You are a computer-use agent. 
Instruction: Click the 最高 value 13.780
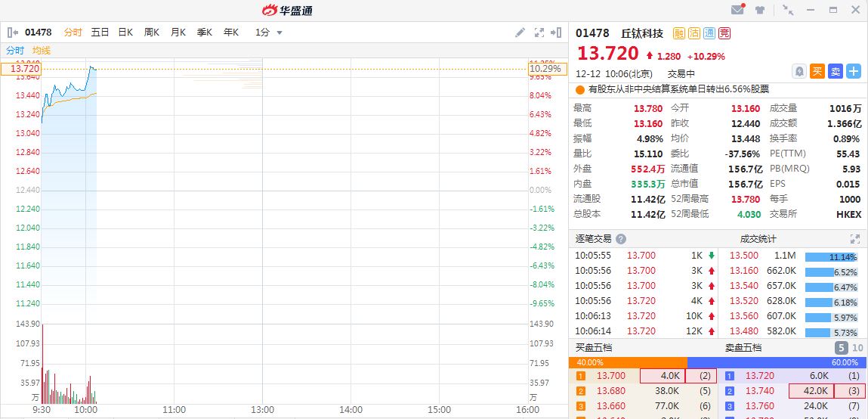647,108
